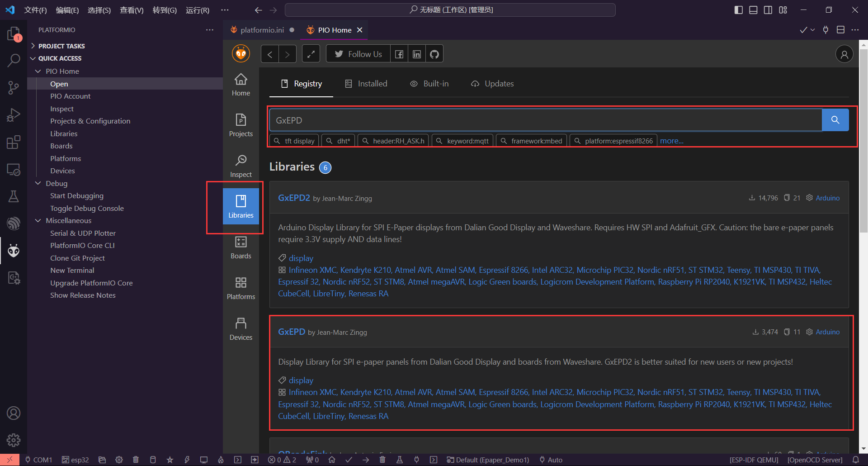Open Libraries in PIO Home sidebar
The image size is (868, 466).
click(241, 207)
